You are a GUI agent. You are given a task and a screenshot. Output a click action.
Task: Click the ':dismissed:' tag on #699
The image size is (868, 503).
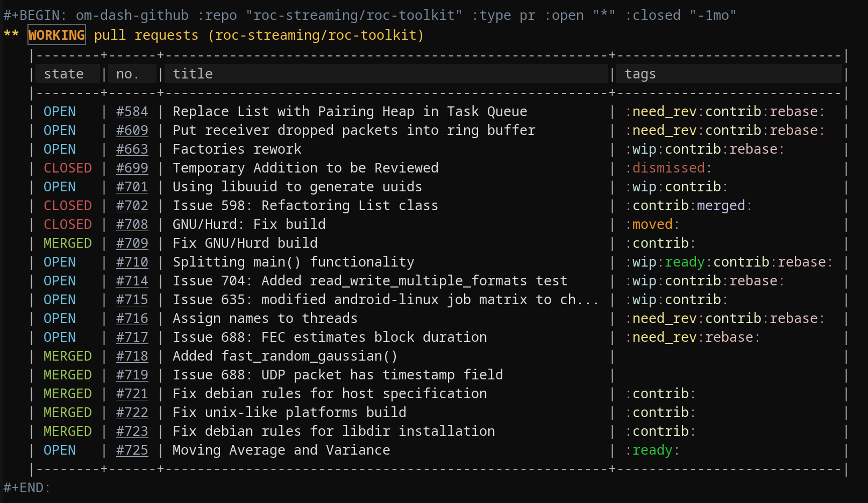coord(668,168)
